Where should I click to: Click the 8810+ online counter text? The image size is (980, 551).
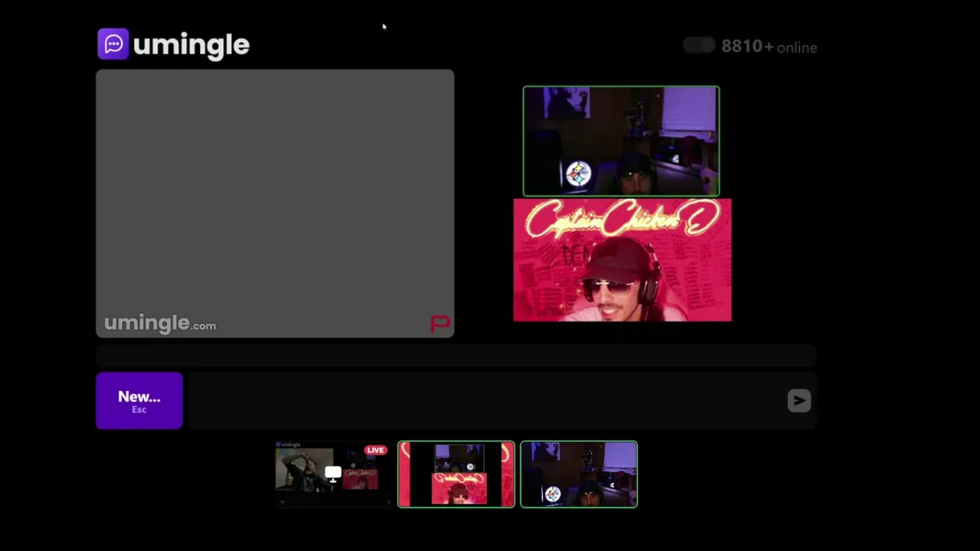pyautogui.click(x=769, y=47)
